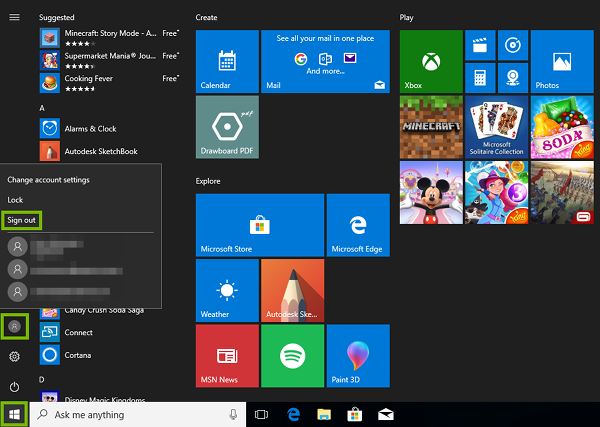The width and height of the screenshot is (600, 427).
Task: Open the Weather tile
Action: [227, 290]
